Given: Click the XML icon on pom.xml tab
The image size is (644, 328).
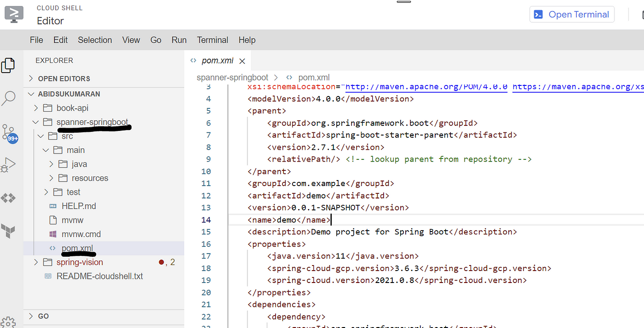Looking at the screenshot, I should (x=193, y=61).
